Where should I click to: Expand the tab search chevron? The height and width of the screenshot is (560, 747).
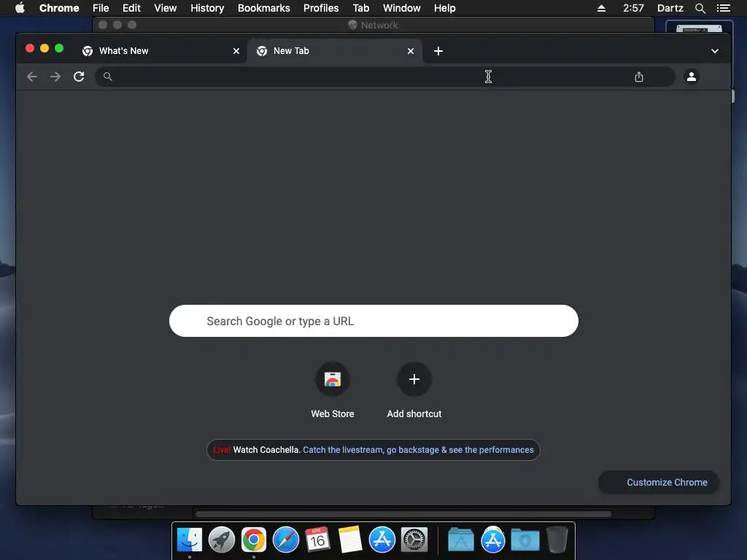pyautogui.click(x=715, y=51)
